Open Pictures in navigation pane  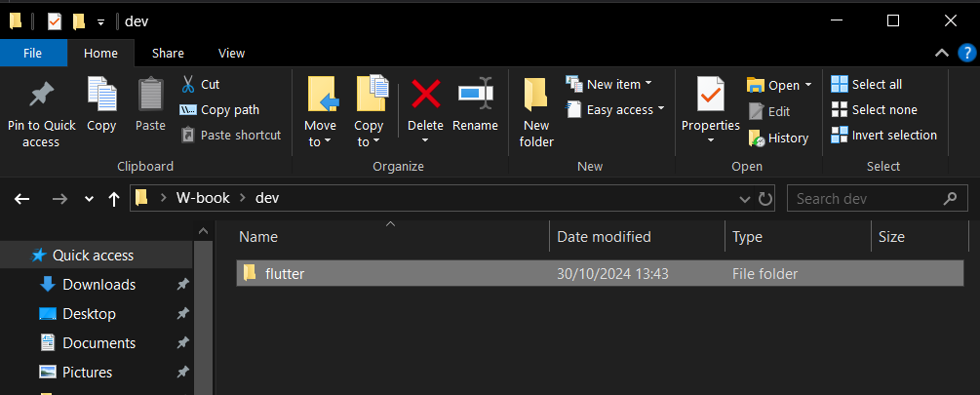tap(87, 372)
